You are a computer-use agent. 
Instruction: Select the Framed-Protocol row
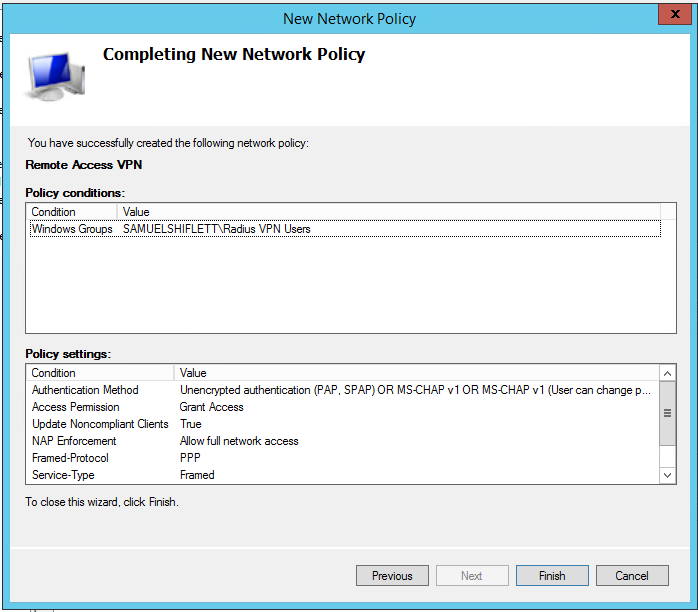coord(343,458)
